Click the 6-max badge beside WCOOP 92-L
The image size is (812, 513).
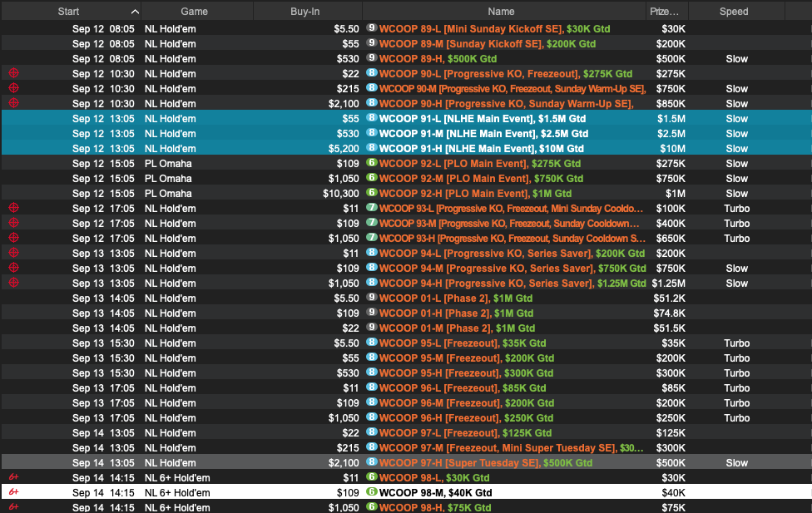371,162
